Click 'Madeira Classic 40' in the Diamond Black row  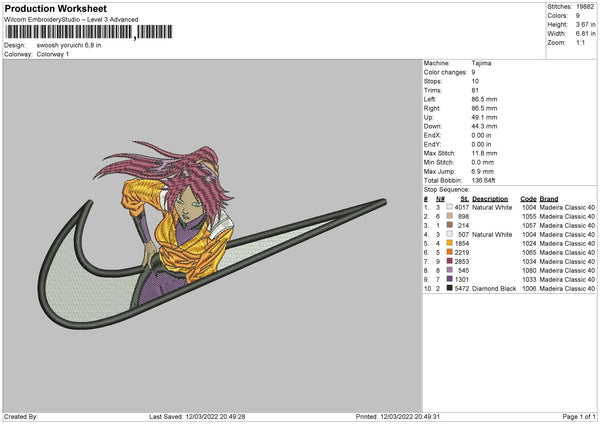tap(567, 288)
